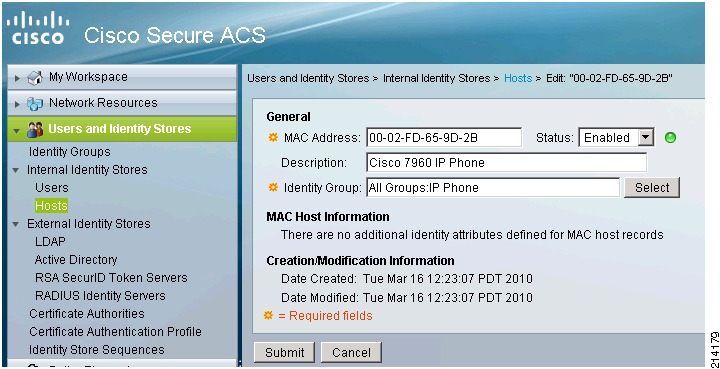Open Certificate Authentication Profile
720x369 pixels.
tap(115, 331)
